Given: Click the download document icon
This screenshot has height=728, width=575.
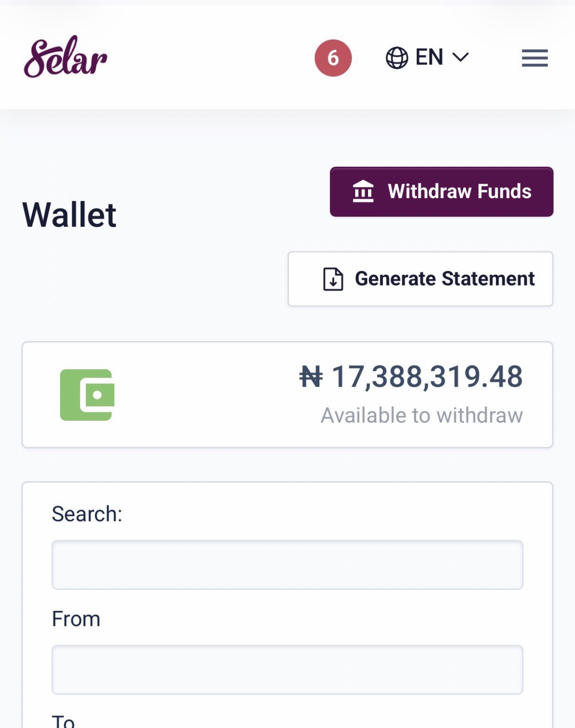Looking at the screenshot, I should (x=333, y=279).
